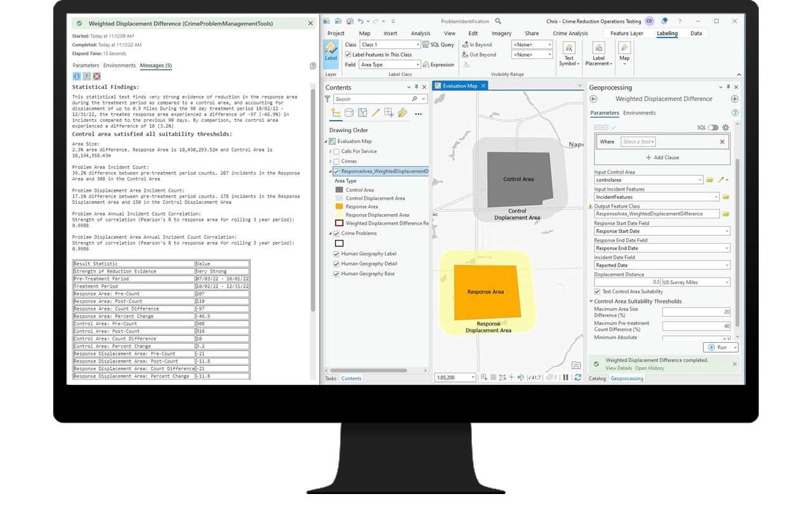Browse for the Output Feature Class location

[726, 214]
